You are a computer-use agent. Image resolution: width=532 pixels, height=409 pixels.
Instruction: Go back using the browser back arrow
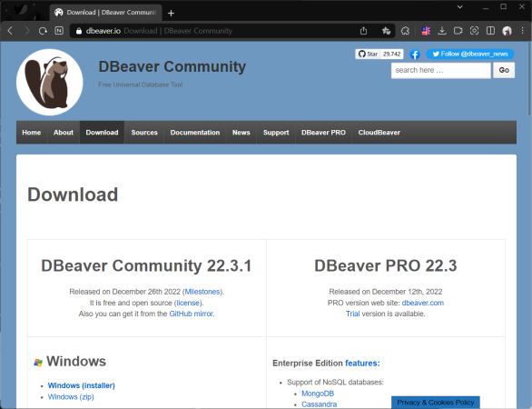[x=10, y=31]
